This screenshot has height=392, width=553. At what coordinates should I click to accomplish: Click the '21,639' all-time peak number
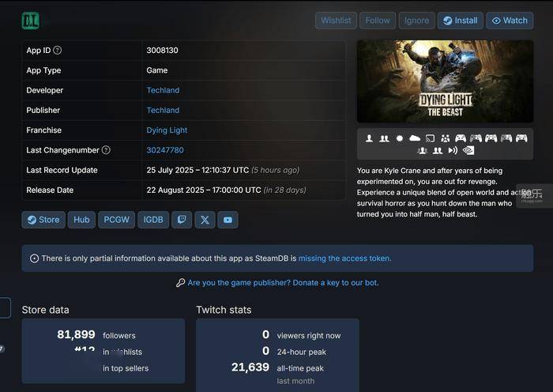pyautogui.click(x=250, y=367)
